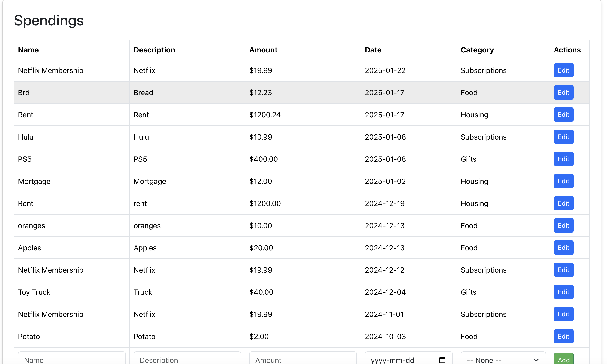Focus the new spending Name field
Image resolution: width=607 pixels, height=364 pixels.
pos(72,360)
